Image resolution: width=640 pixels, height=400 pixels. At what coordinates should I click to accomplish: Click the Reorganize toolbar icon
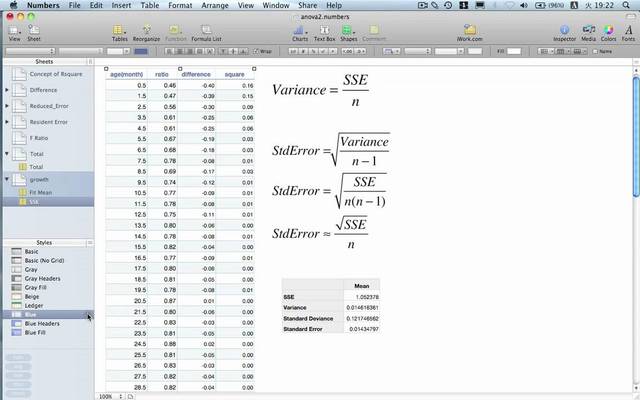click(x=146, y=33)
